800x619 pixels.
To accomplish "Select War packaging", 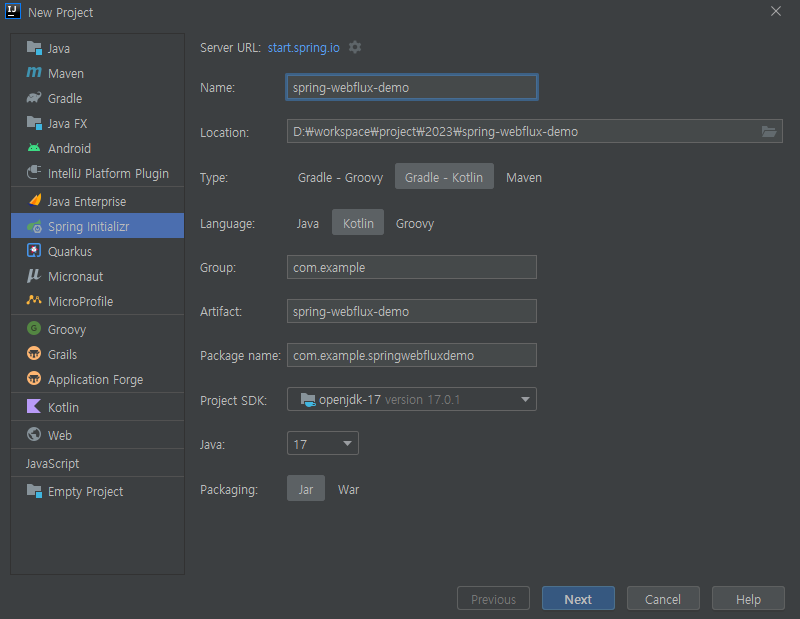I will coord(348,489).
